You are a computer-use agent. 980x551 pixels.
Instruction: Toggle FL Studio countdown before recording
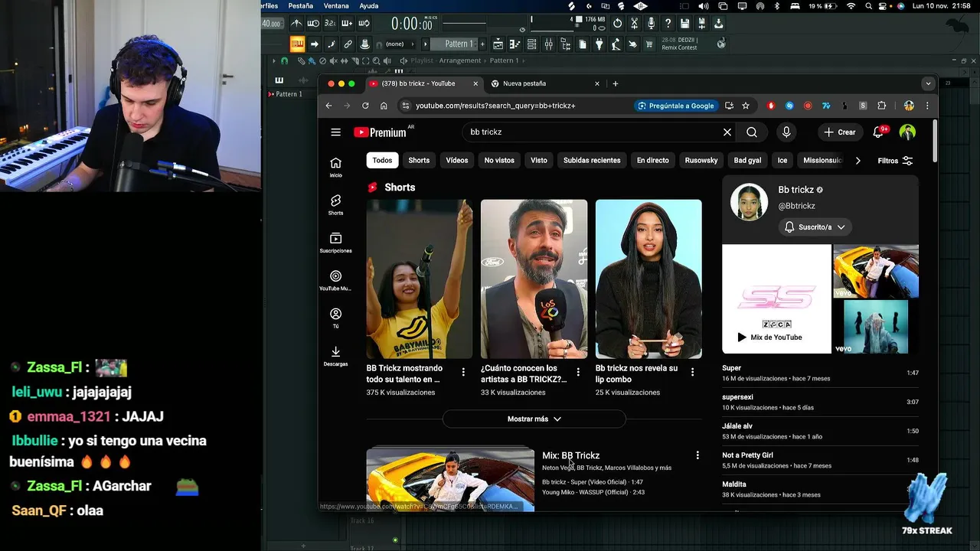point(329,23)
